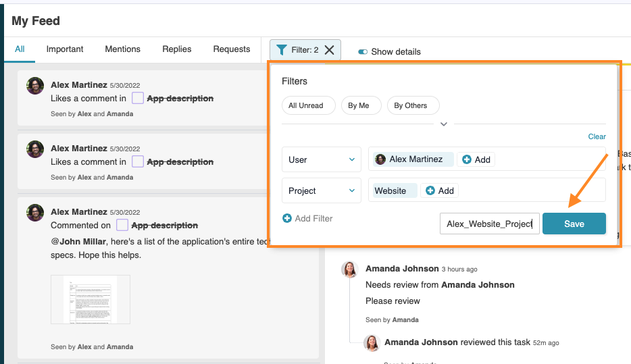Switch to the Mentions tab
The width and height of the screenshot is (631, 364).
tap(122, 49)
